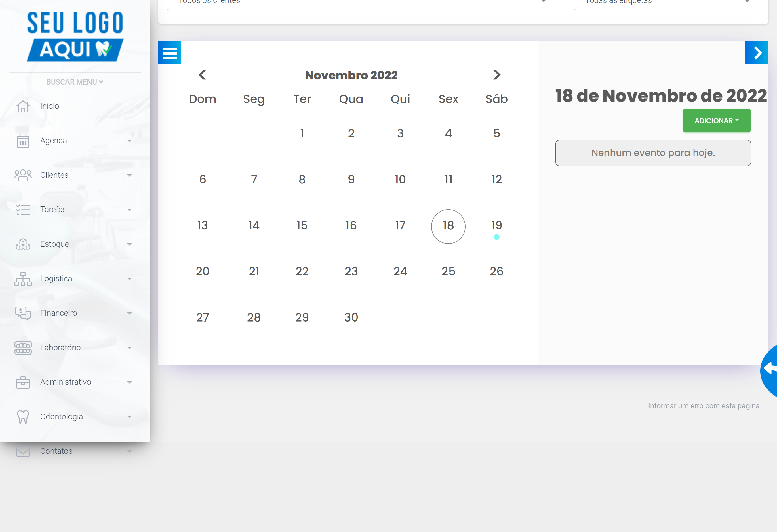Image resolution: width=777 pixels, height=532 pixels.
Task: Select November 7 in calendar
Action: 254,179
